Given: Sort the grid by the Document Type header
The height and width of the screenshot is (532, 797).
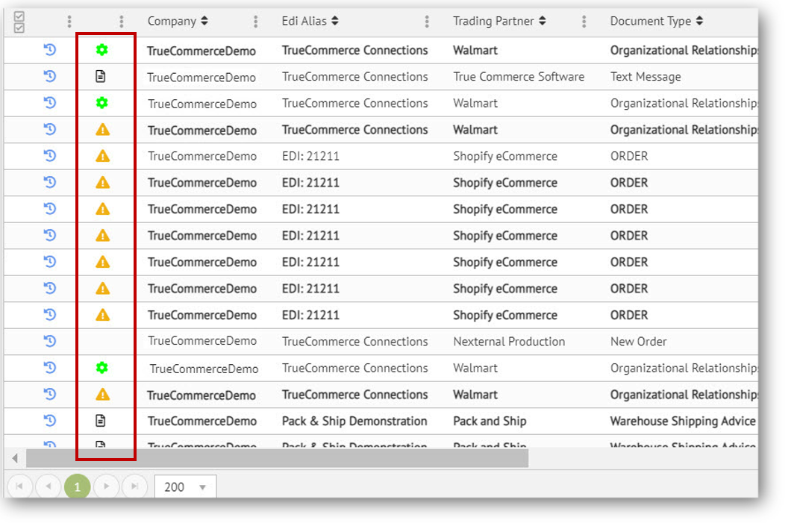Looking at the screenshot, I should (x=656, y=21).
